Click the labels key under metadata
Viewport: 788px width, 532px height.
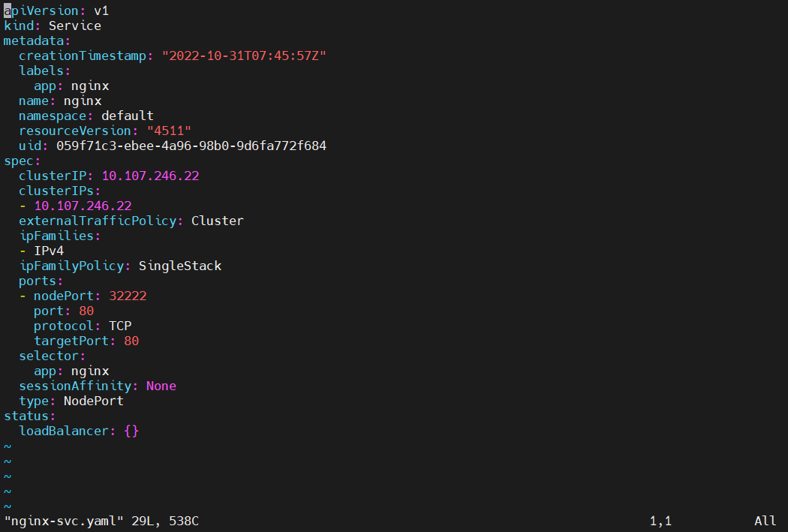(x=41, y=71)
